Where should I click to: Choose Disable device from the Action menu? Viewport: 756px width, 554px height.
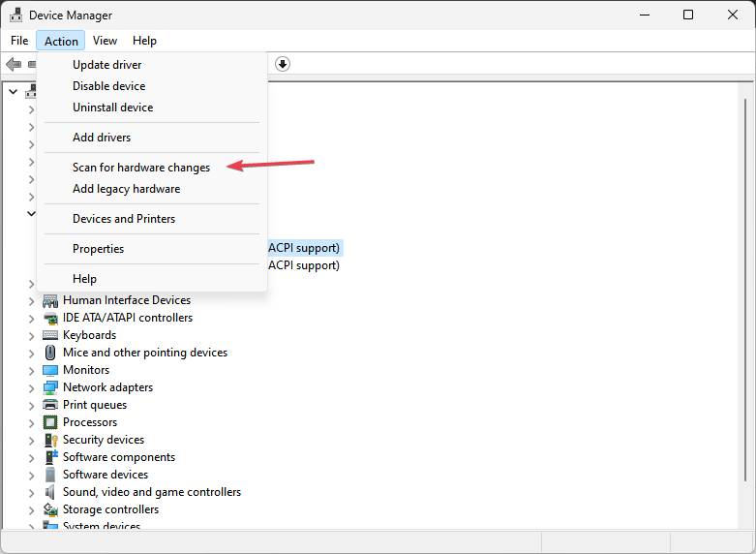(x=152, y=86)
